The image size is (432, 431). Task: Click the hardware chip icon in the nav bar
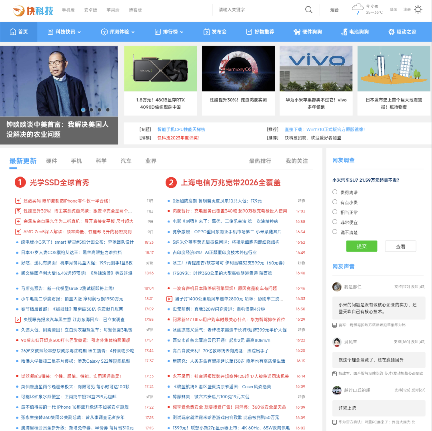(x=297, y=32)
